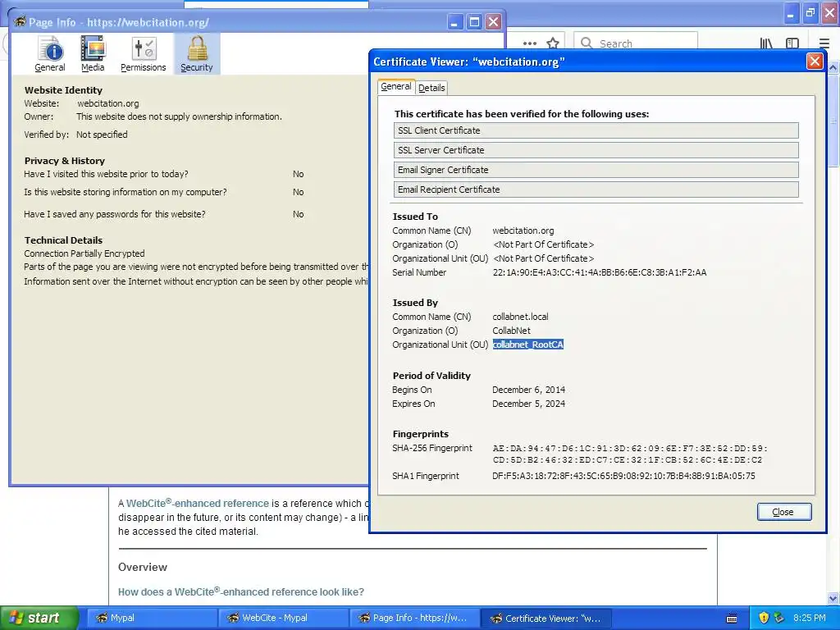Click expiry date December 5, 2024
Screen dimensions: 840x630
[529, 404]
